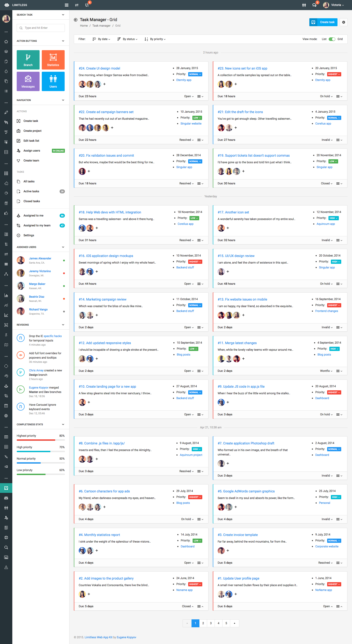
Task: Click the back arrow beside Task Manager title
Action: coord(76,20)
